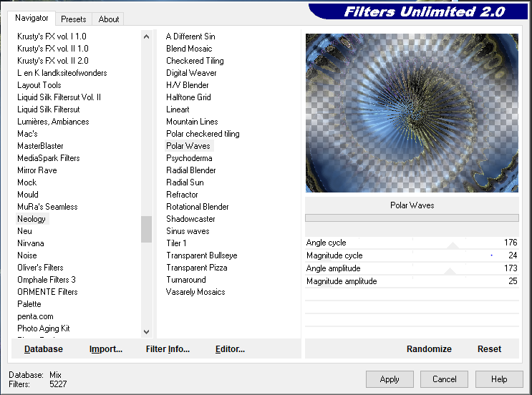Choose the Halftone Grid filter
The width and height of the screenshot is (532, 395).
pos(188,97)
